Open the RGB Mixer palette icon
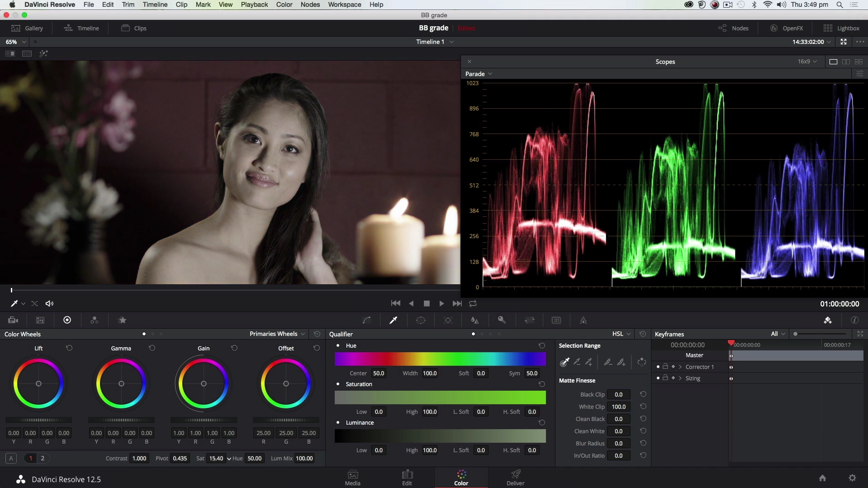This screenshot has height=488, width=868. tap(94, 320)
